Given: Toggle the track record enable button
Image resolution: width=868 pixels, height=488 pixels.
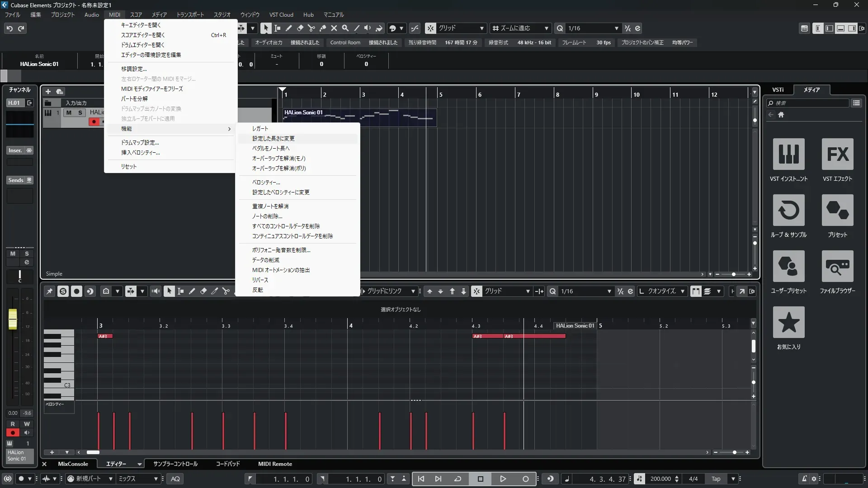Looking at the screenshot, I should 94,122.
